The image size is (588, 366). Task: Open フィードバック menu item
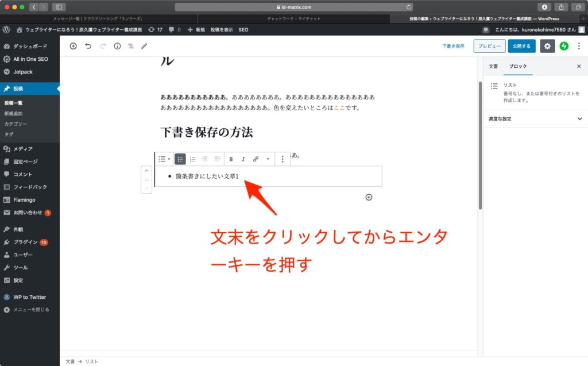coord(30,187)
